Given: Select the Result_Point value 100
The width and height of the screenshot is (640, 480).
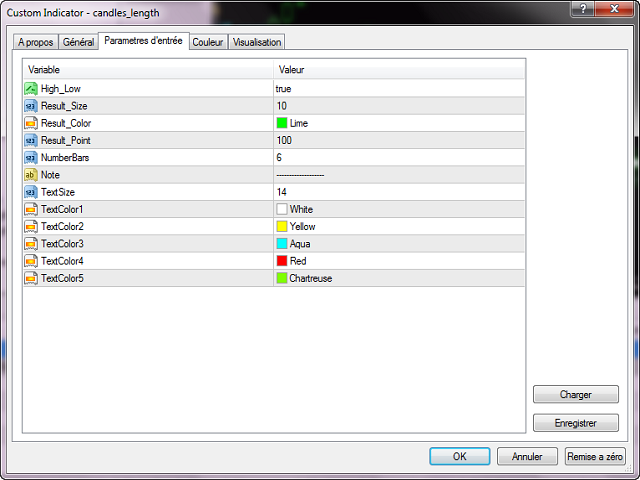Looking at the screenshot, I should pyautogui.click(x=284, y=140).
